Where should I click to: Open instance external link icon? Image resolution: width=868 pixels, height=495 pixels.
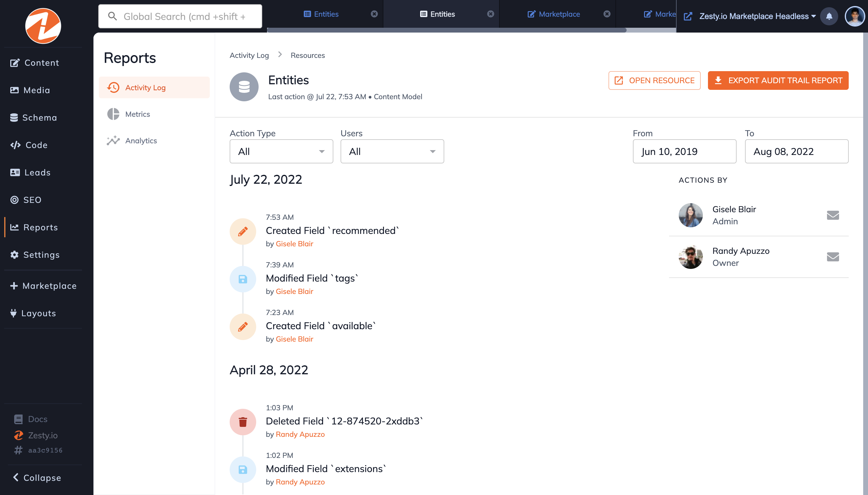688,16
